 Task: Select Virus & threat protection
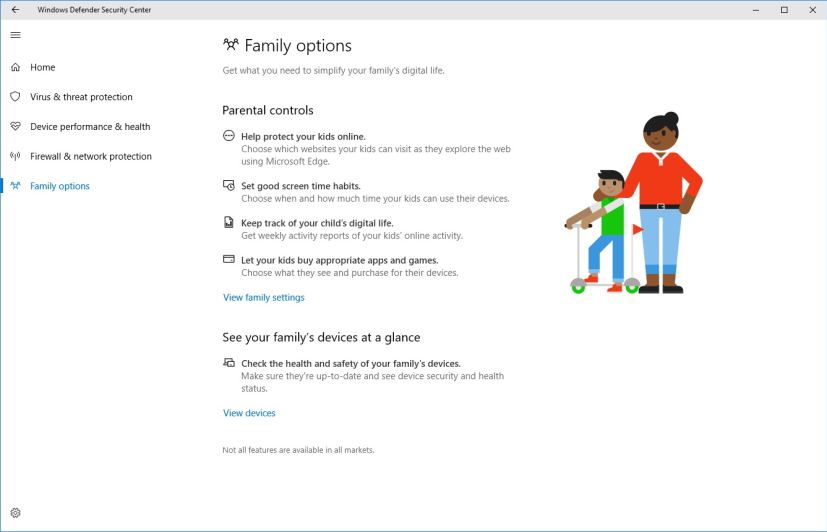(81, 96)
